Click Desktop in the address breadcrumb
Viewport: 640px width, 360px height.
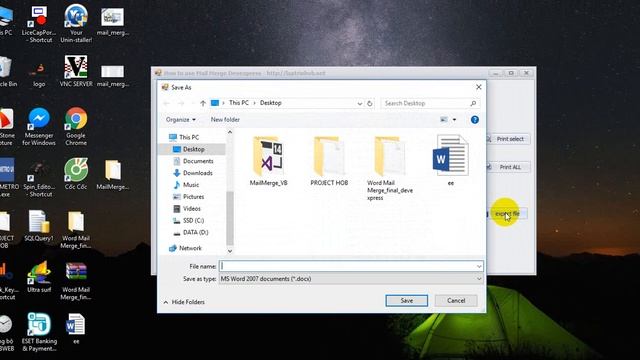271,103
